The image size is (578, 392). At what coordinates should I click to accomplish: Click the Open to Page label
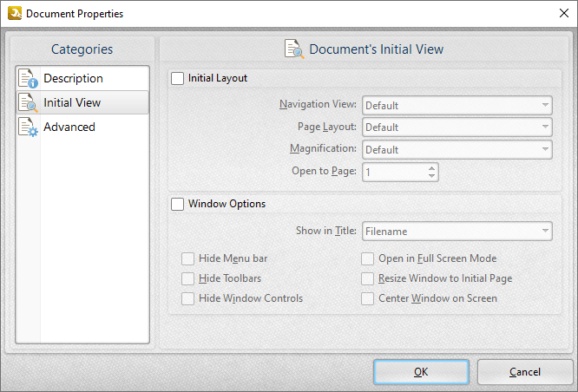point(324,171)
